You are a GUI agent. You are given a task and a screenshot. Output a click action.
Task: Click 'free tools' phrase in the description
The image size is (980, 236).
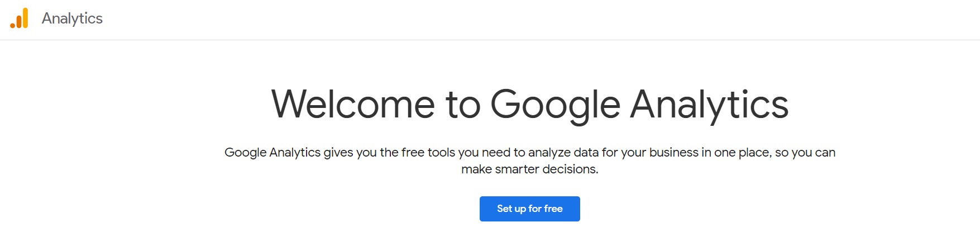(x=428, y=152)
